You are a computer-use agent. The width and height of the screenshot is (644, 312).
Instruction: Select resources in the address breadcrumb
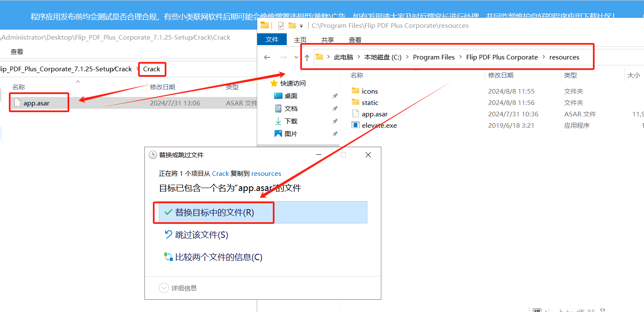click(x=564, y=57)
